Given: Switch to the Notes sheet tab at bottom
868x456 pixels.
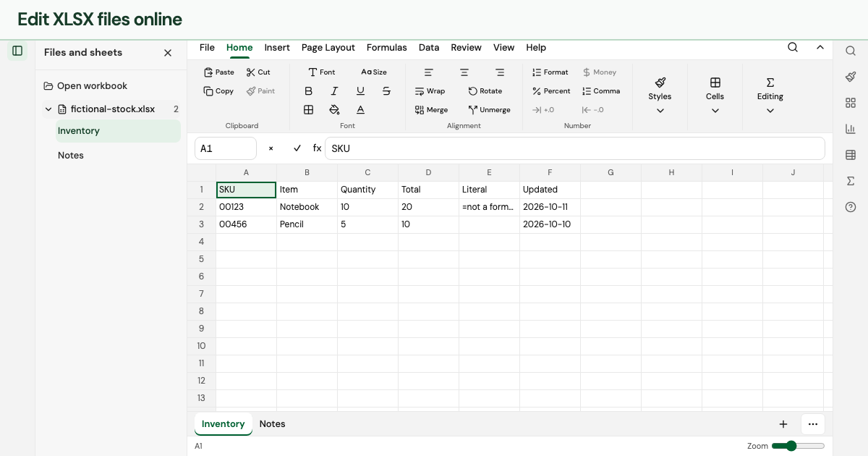Looking at the screenshot, I should tap(273, 424).
